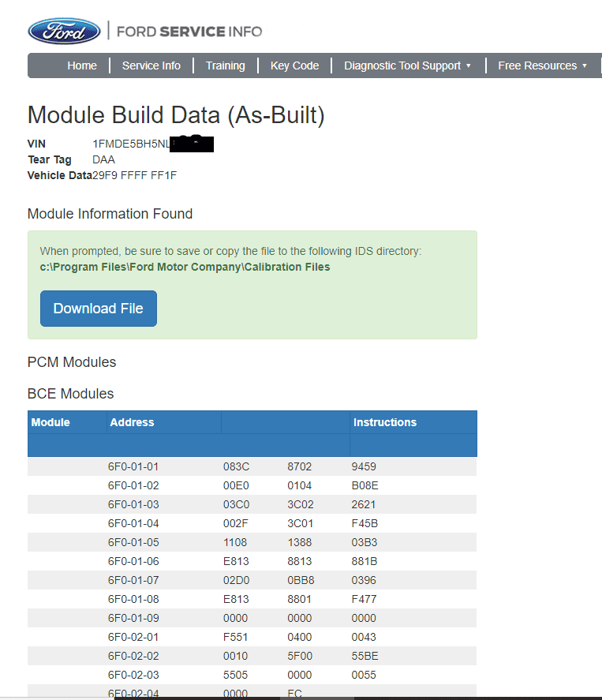Image resolution: width=602 pixels, height=700 pixels.
Task: Click value F45B in 6F0-01-04 row
Action: [365, 523]
